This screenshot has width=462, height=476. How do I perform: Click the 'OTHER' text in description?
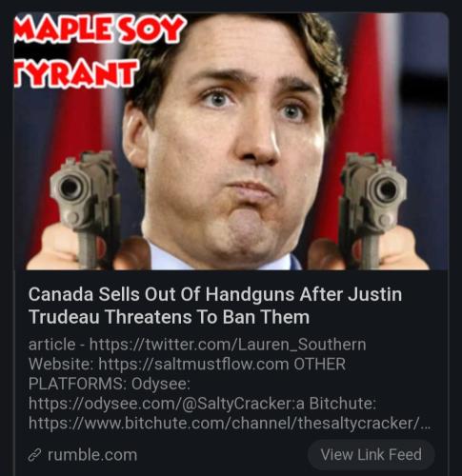[319, 364]
